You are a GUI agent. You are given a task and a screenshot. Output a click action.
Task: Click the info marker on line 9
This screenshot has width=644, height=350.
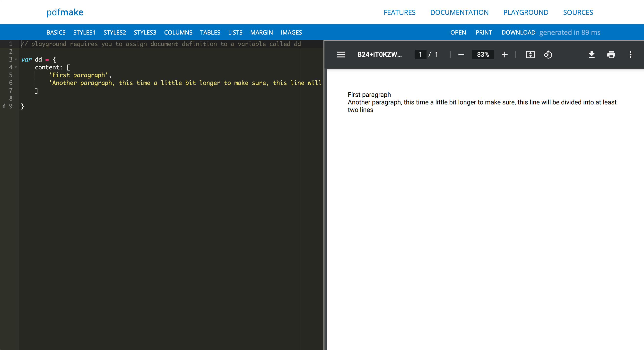[4, 106]
